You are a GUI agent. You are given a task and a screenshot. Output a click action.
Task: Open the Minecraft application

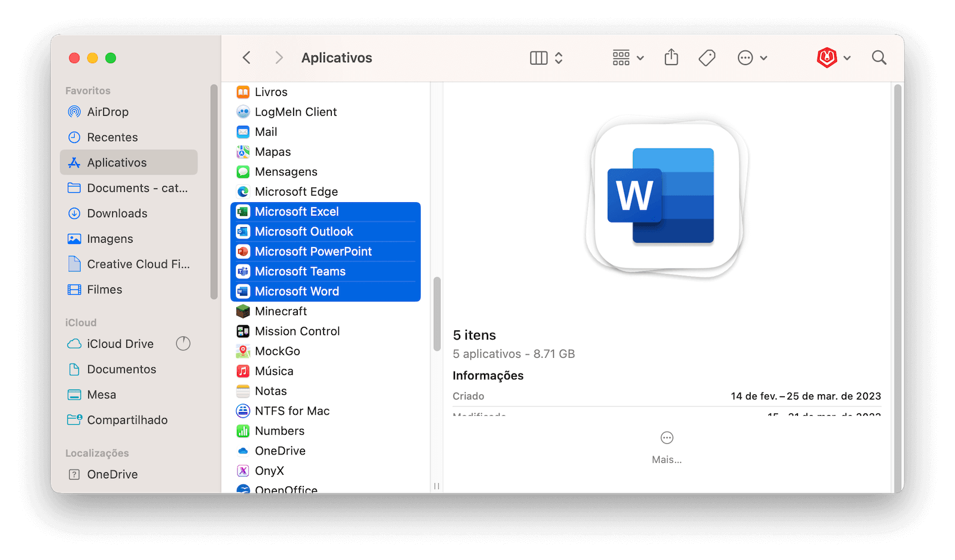pos(281,311)
